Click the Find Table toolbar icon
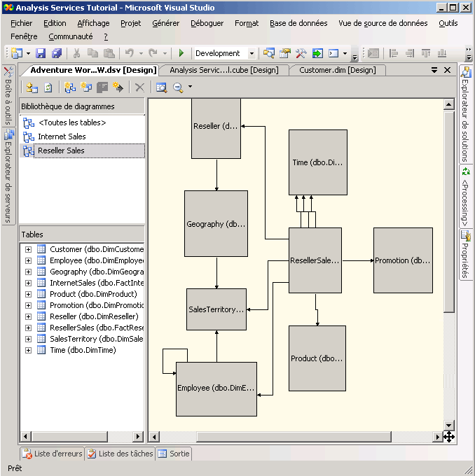 click(162, 87)
